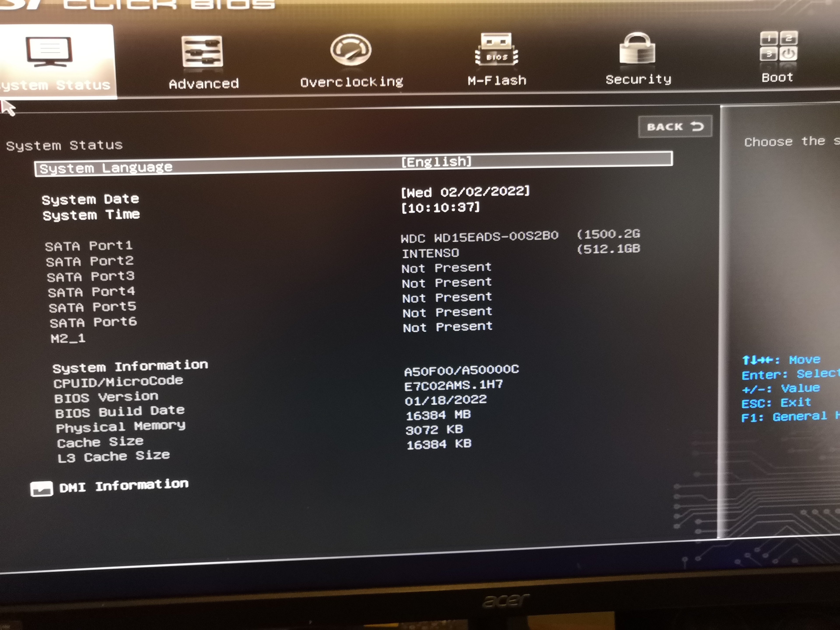
Task: Switch to the M-Flash tab label
Action: coord(497,80)
